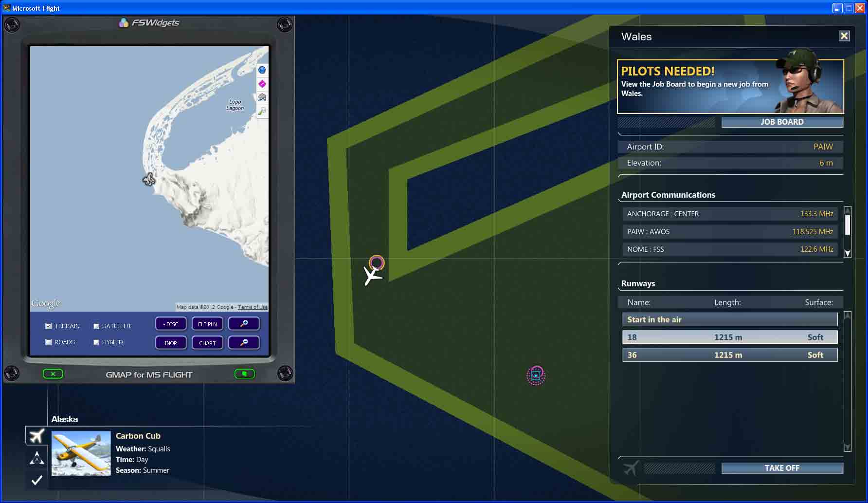
Task: Click the - DISC button
Action: pyautogui.click(x=171, y=324)
